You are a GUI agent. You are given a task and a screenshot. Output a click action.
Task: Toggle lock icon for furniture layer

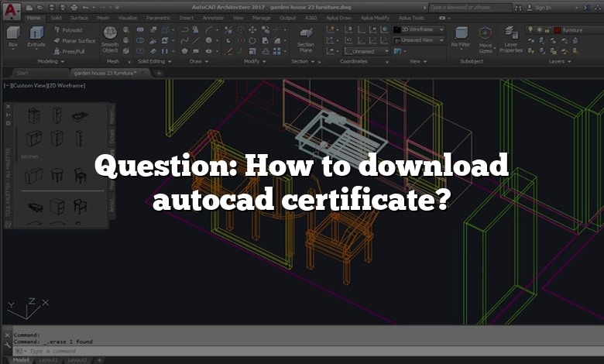(547, 29)
